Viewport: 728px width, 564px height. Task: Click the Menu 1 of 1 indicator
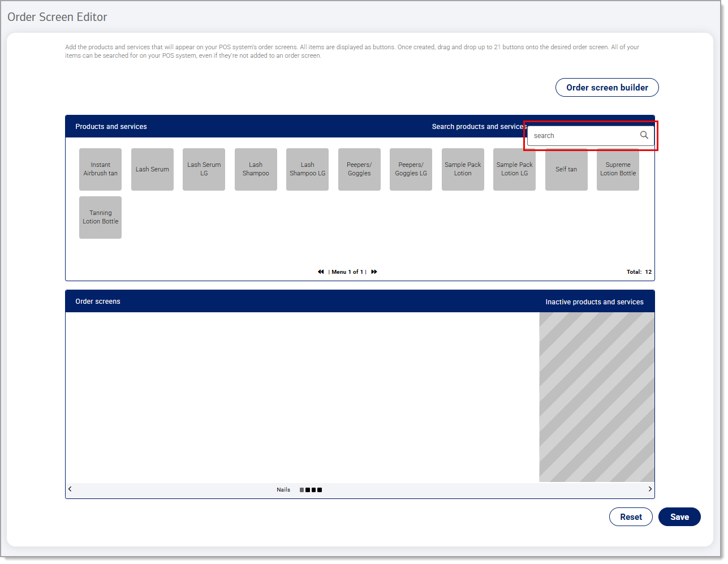347,272
